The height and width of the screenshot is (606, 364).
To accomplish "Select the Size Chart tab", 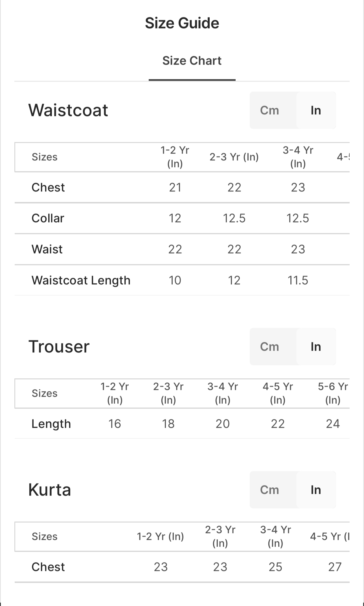I will [x=192, y=61].
